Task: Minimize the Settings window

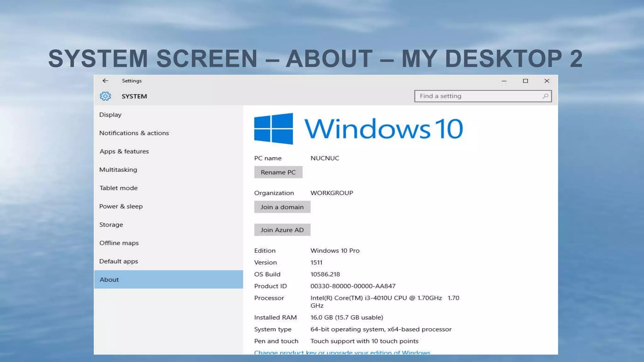Action: coord(504,81)
